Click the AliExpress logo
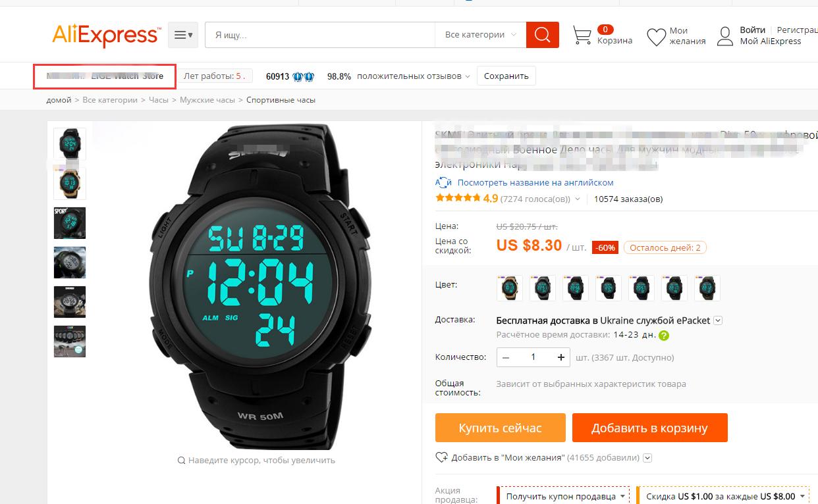The width and height of the screenshot is (818, 504). (106, 35)
